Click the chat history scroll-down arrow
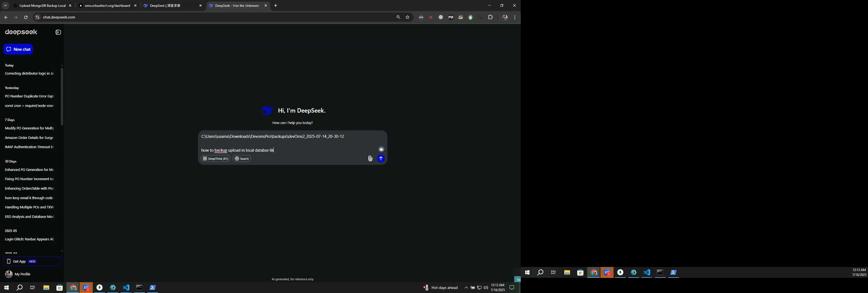868x293 pixels. pyautogui.click(x=62, y=251)
